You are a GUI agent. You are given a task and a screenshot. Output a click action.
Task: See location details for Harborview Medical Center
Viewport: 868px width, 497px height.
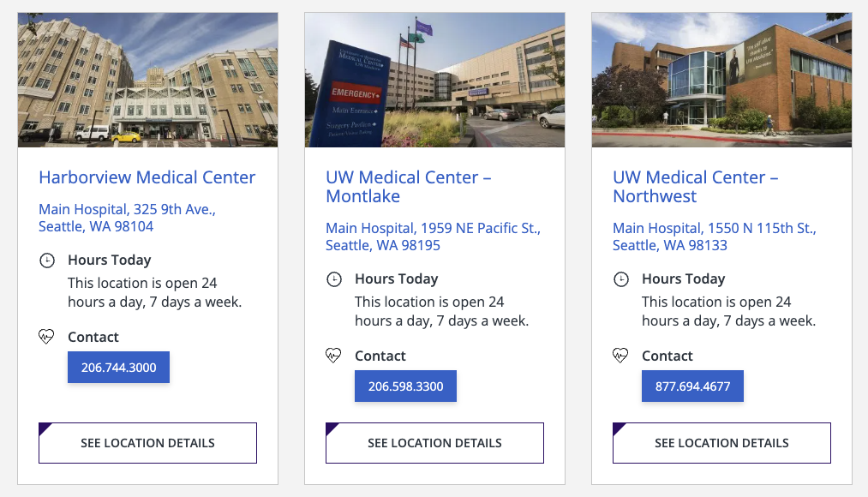click(x=147, y=443)
